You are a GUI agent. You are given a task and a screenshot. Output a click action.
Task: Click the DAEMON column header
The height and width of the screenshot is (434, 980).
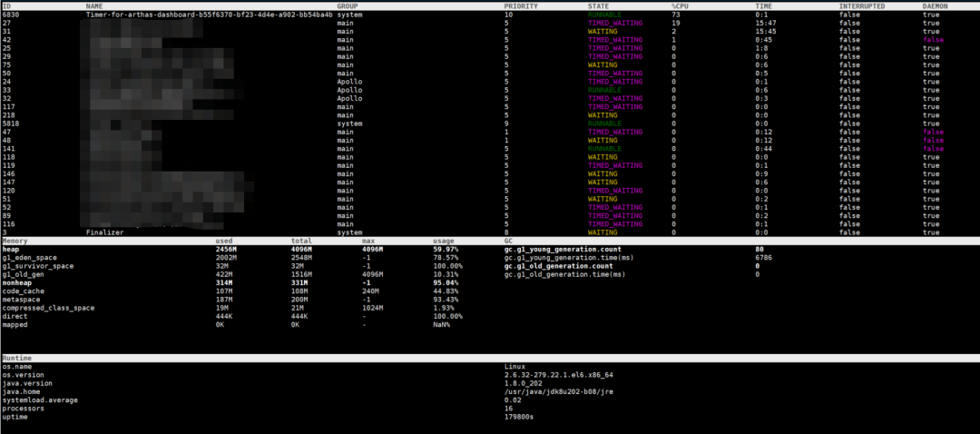pyautogui.click(x=935, y=5)
